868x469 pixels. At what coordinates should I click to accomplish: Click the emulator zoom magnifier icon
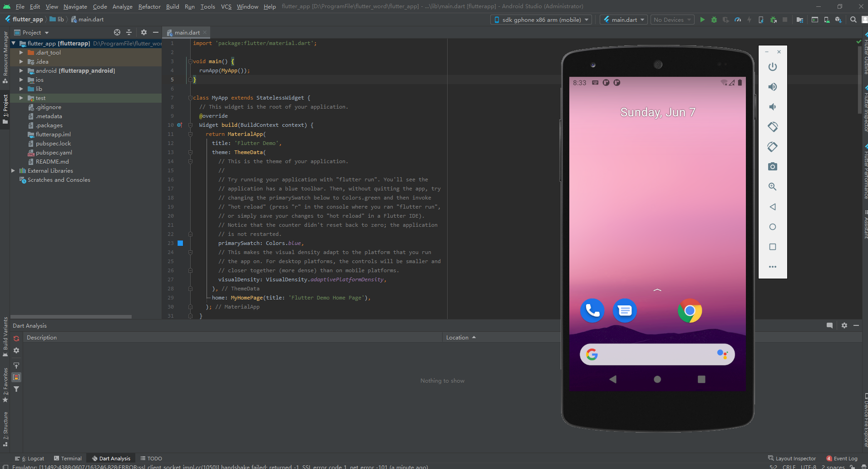pos(773,187)
